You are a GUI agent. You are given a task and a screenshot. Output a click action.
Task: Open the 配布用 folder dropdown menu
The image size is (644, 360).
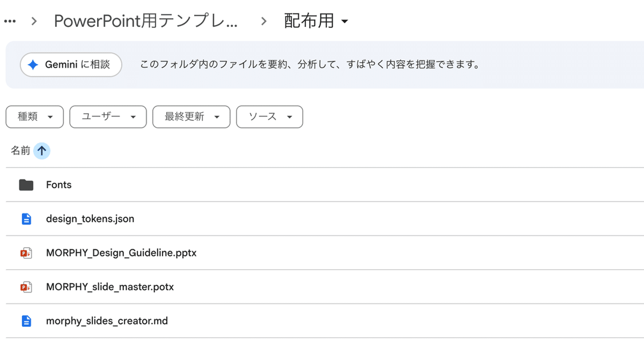(x=316, y=21)
